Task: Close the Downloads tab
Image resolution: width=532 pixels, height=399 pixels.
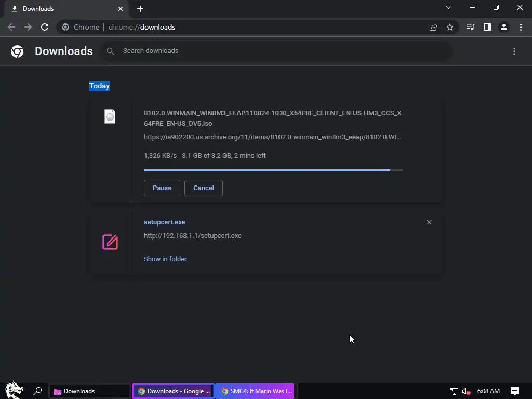Action: pos(121,9)
